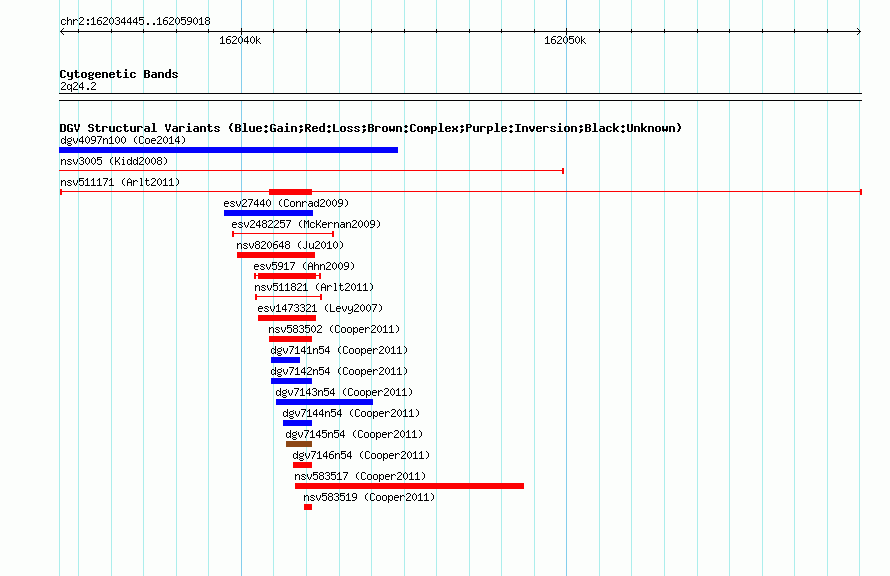Open dgv7141n54 (Cooper2011) label

[339, 350]
